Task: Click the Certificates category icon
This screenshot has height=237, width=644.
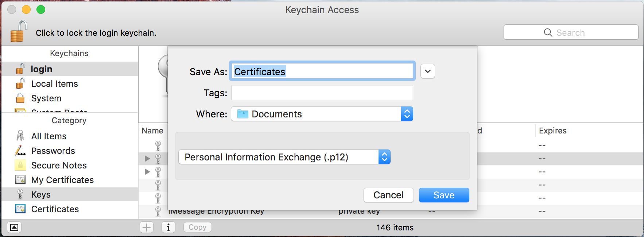Action: click(20, 209)
